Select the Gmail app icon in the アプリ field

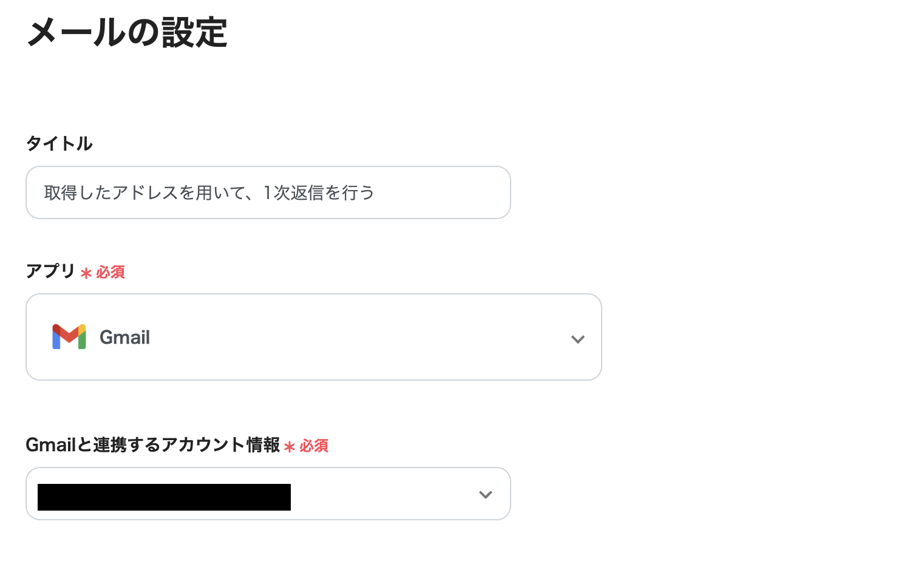(69, 337)
